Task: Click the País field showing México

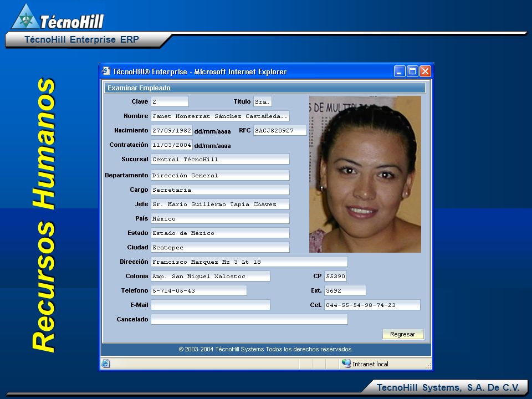Action: coord(220,218)
